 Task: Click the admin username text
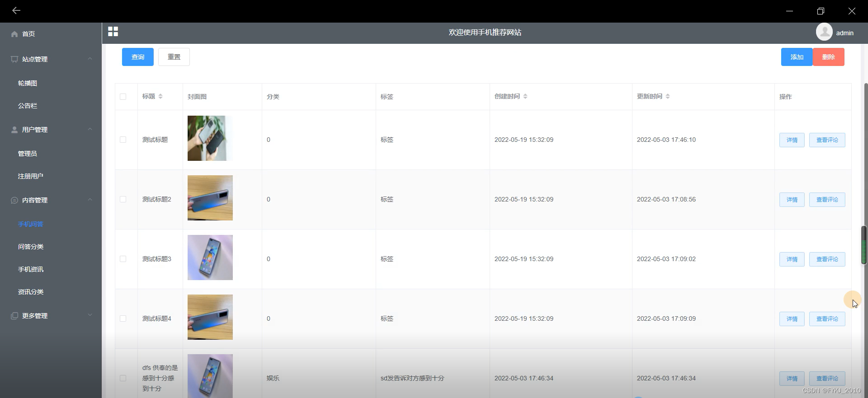(x=844, y=33)
